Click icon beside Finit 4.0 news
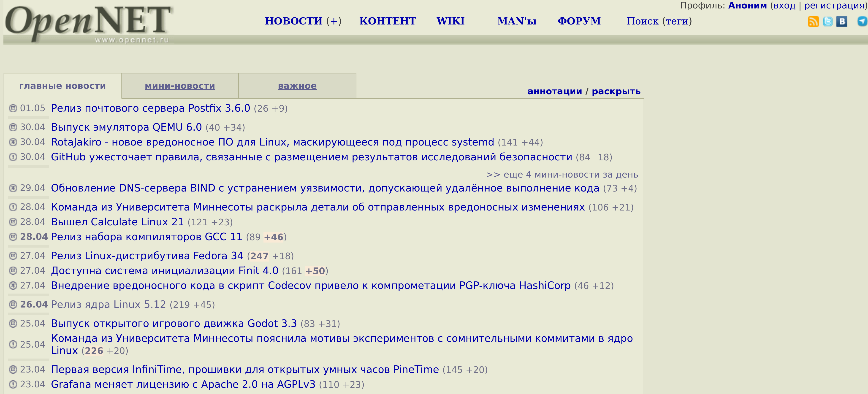The height and width of the screenshot is (394, 868). 13,270
